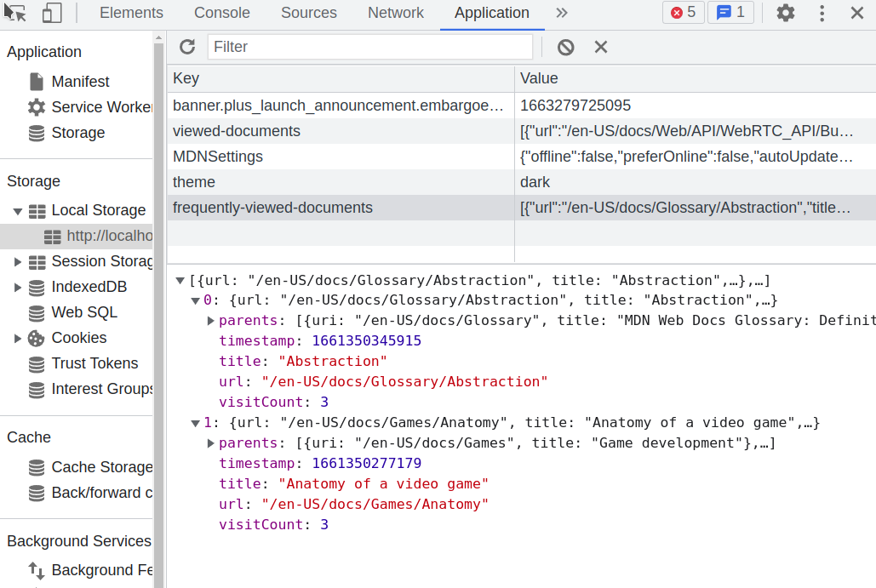Click the dark theme value cell
Screen dimensions: 876x588
[695, 183]
